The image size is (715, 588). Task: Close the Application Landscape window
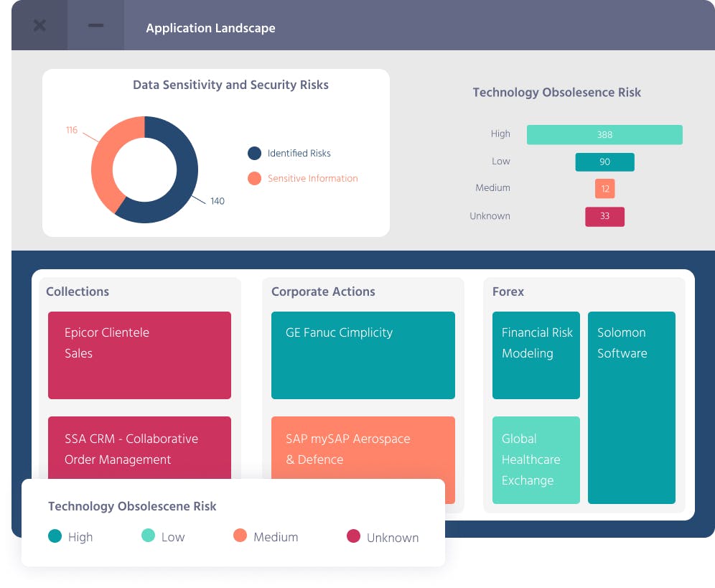coord(39,26)
